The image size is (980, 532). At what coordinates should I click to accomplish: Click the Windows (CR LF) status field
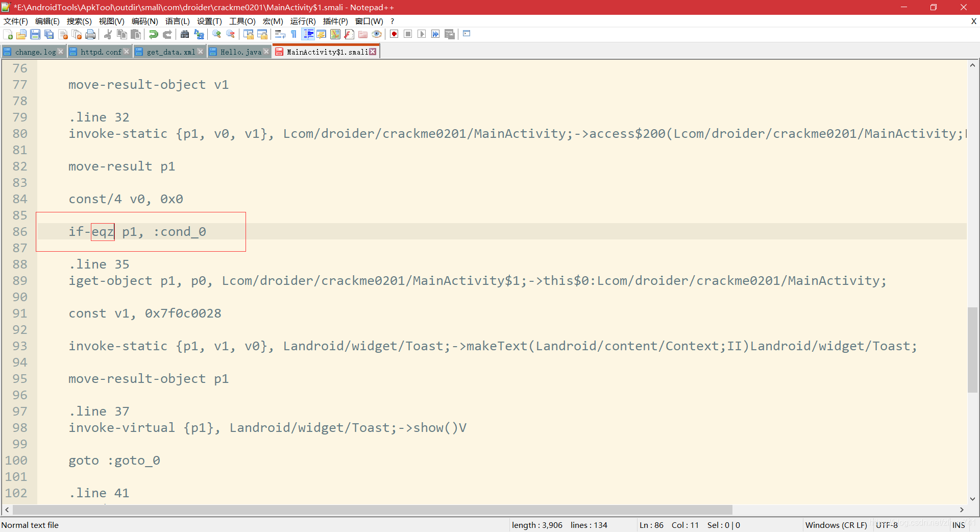point(836,525)
